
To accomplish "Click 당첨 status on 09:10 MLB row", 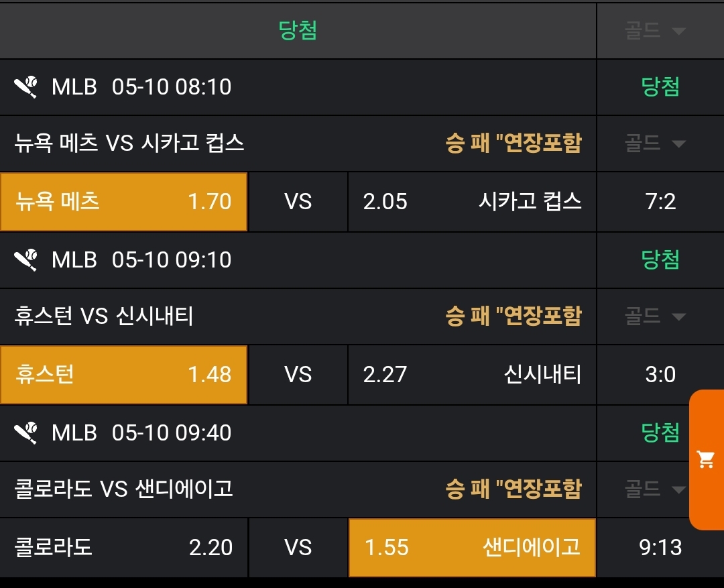I will [660, 259].
